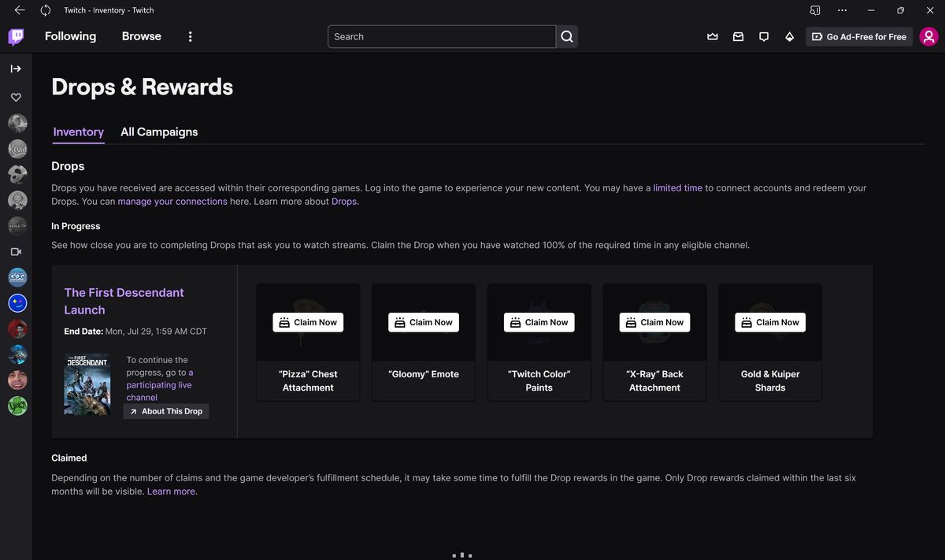Open followed channels heart icon in sidebar
Image resolution: width=945 pixels, height=560 pixels.
(16, 96)
